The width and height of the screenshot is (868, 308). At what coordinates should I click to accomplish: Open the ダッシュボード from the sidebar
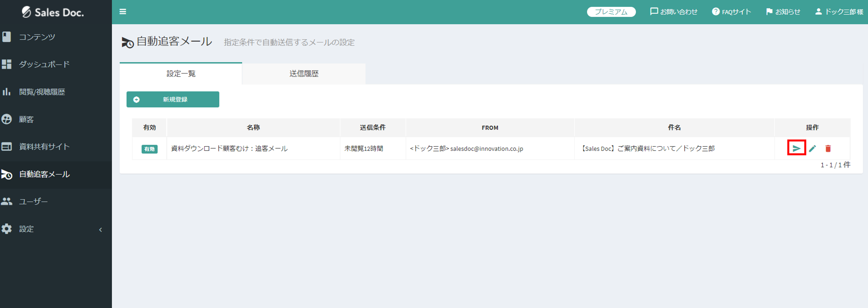pyautogui.click(x=44, y=64)
